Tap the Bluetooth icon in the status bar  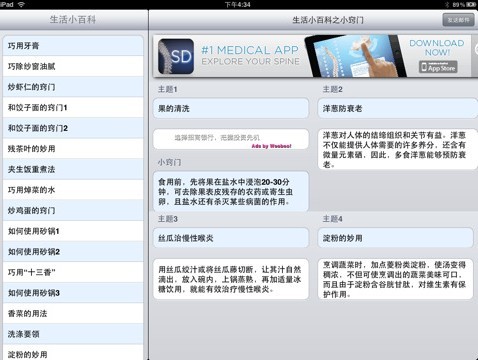pos(447,5)
